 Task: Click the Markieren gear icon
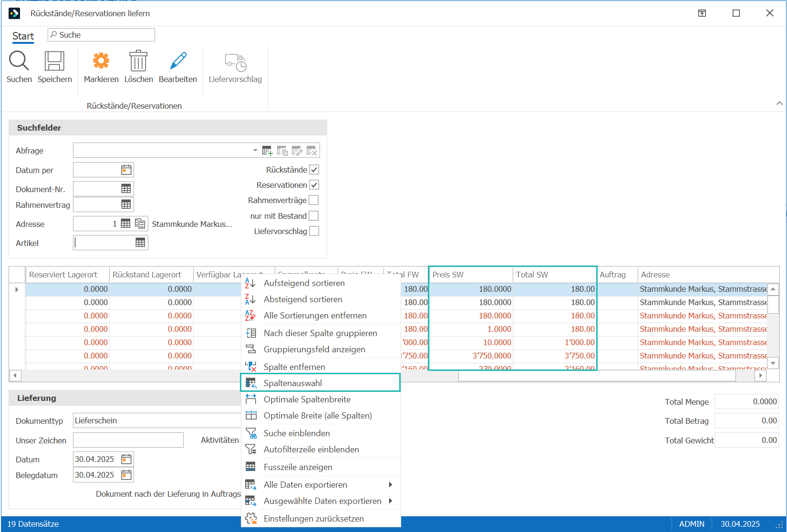tap(101, 61)
